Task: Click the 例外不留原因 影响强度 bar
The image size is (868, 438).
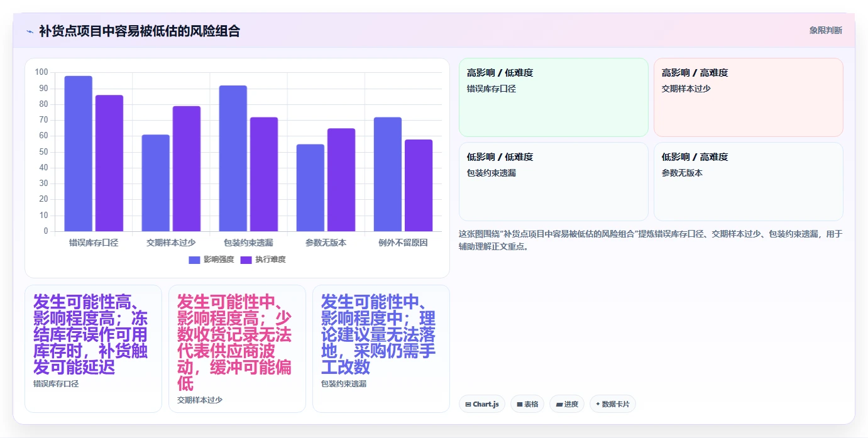Action: [388, 174]
